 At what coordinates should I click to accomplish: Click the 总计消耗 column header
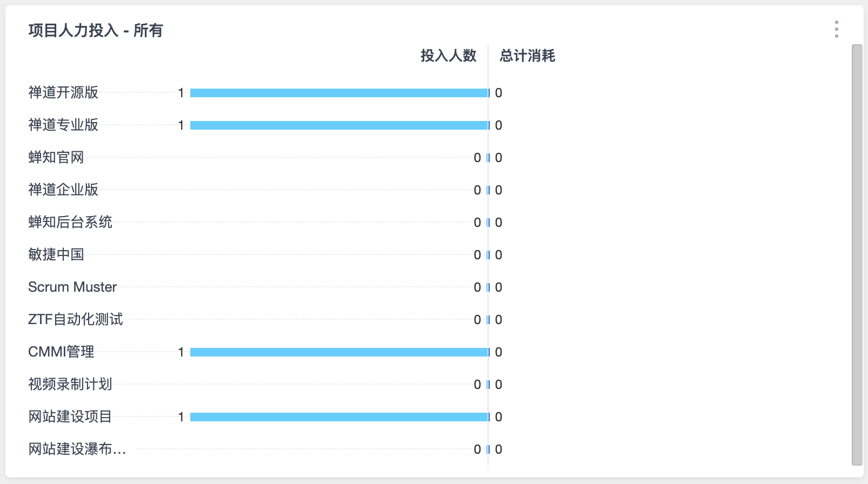[528, 56]
